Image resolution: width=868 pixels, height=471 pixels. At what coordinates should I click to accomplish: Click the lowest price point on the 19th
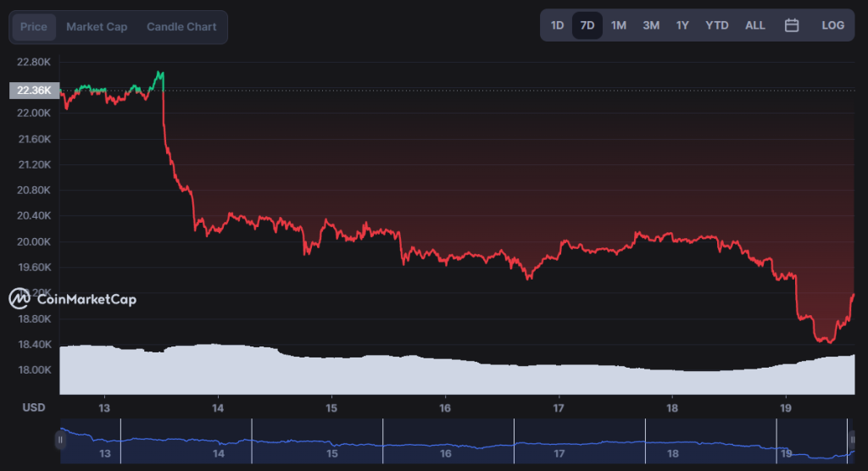click(x=827, y=341)
